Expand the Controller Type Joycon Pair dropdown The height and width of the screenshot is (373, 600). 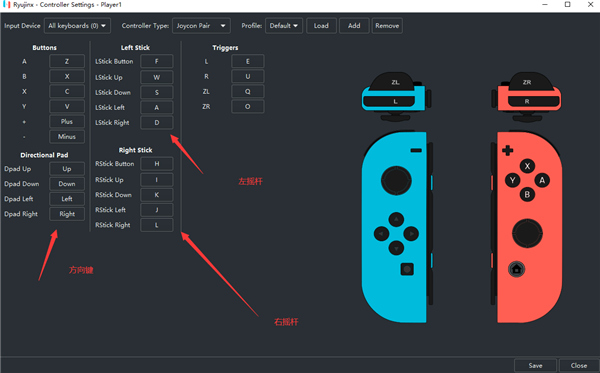tap(201, 26)
